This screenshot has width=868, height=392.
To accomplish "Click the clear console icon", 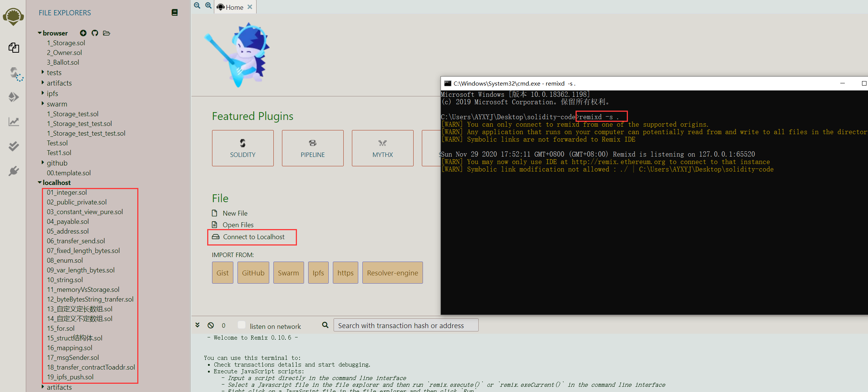I will point(211,325).
